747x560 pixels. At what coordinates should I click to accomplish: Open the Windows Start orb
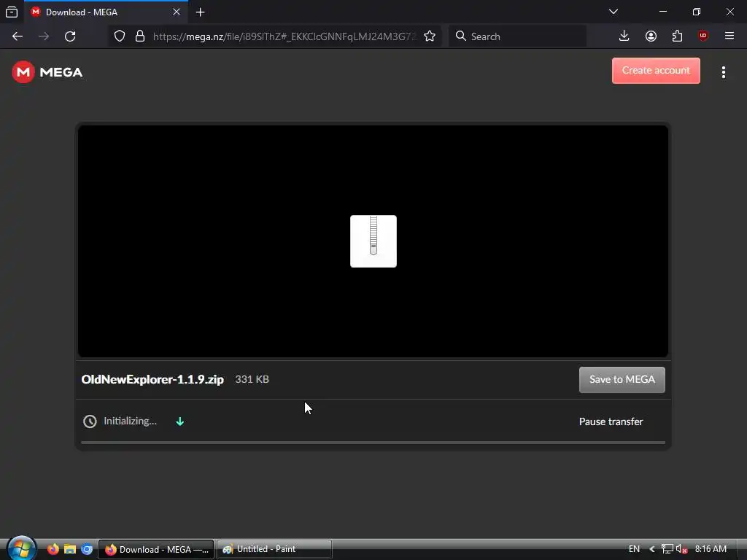(21, 548)
